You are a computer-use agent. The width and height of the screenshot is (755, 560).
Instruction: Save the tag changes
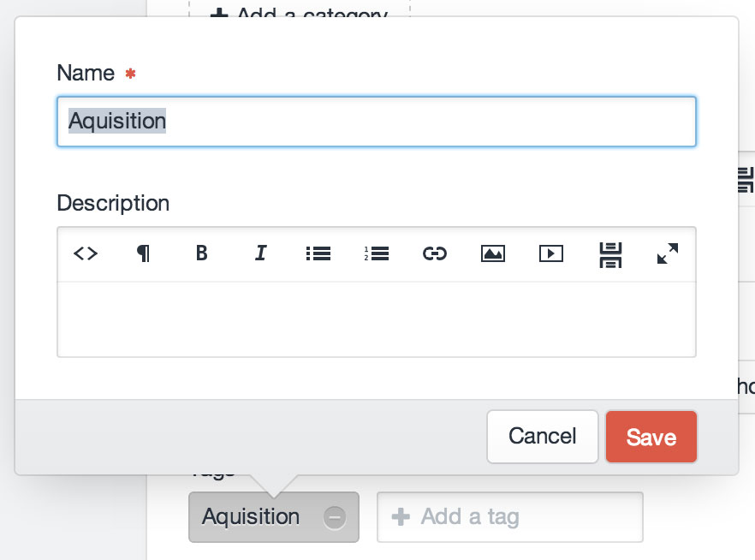651,437
